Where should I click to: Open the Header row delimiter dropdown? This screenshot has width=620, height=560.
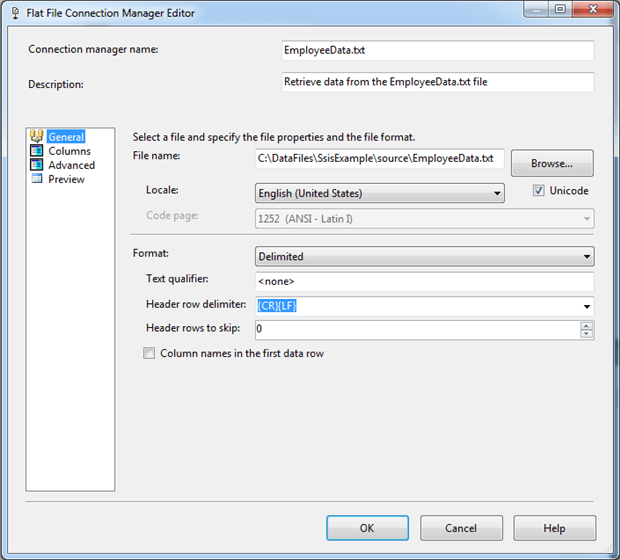[x=586, y=306]
